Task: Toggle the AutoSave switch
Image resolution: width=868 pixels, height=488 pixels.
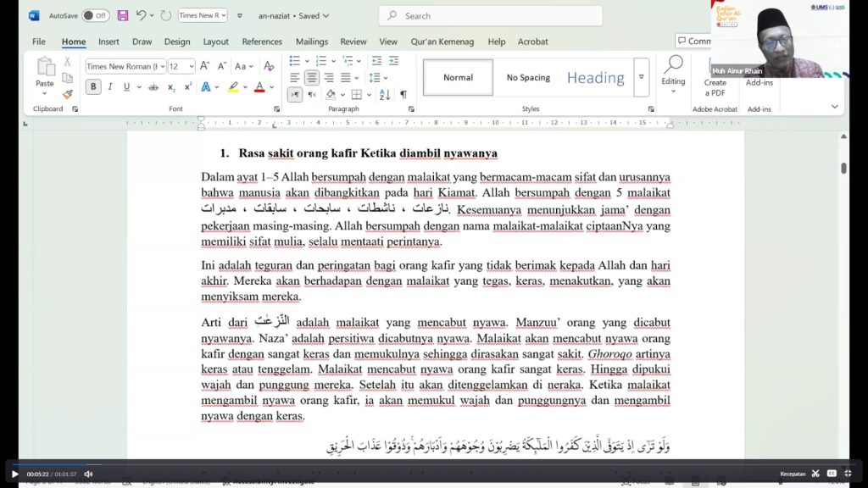Action: click(x=95, y=15)
